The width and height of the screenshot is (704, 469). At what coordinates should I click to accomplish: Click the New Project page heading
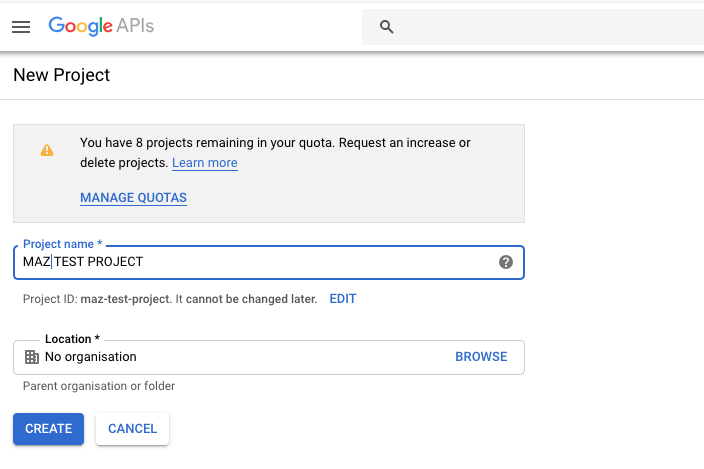pos(62,75)
